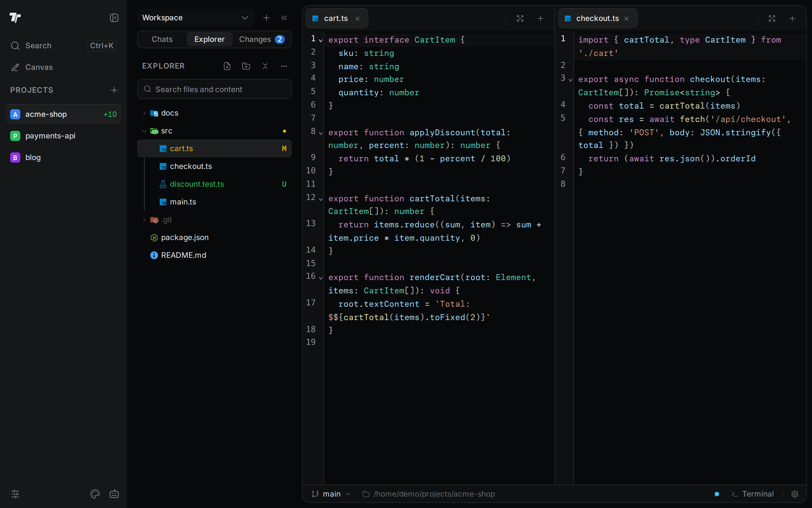Open the theme palette icon
Viewport: 812px width, 508px height.
pos(95,494)
